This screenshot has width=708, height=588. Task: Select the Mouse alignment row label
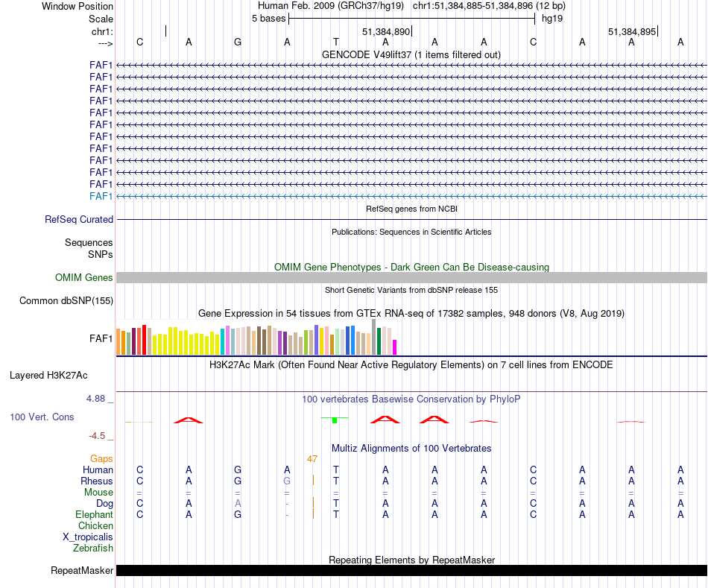[x=98, y=493]
